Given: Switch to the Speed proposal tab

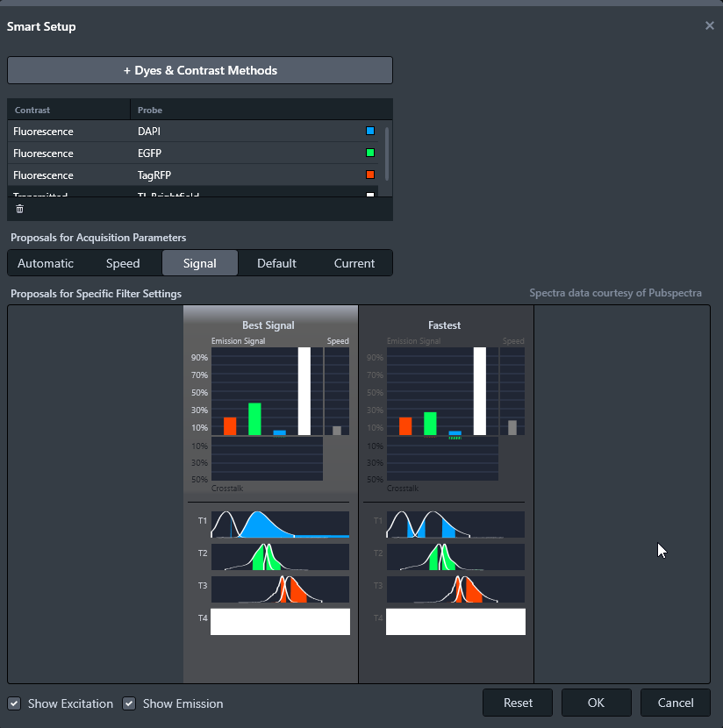Looking at the screenshot, I should (123, 263).
